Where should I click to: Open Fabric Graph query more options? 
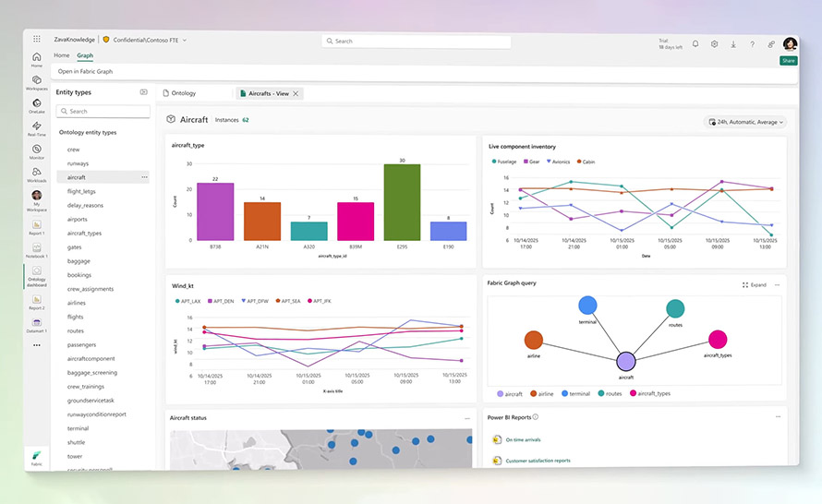[x=778, y=285]
